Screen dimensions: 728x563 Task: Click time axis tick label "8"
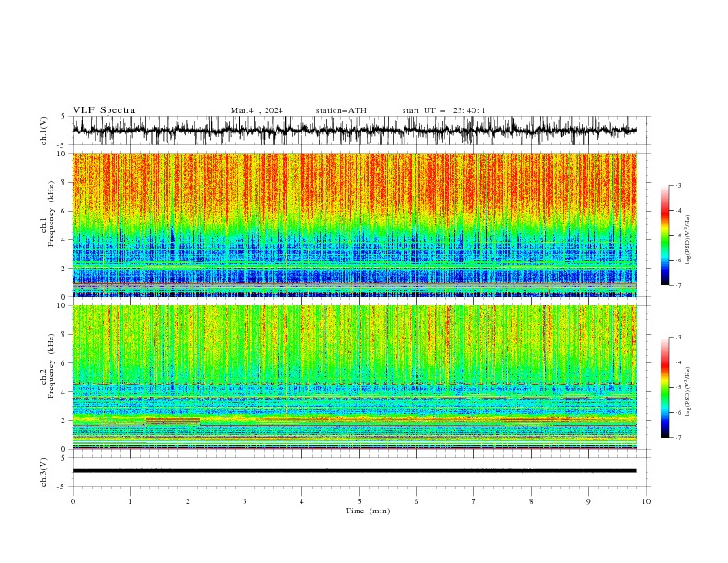pyautogui.click(x=531, y=501)
